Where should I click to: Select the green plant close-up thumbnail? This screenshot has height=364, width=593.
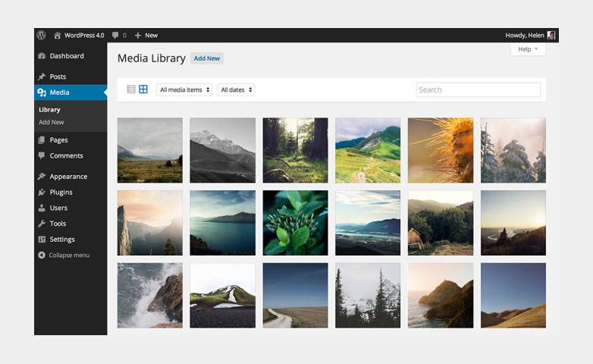click(x=295, y=223)
